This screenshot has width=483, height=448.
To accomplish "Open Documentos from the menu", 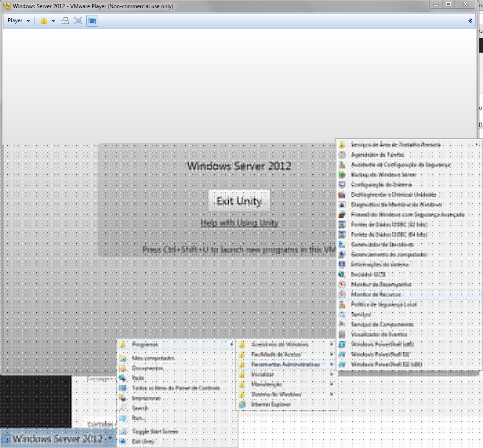I will pyautogui.click(x=177, y=368).
